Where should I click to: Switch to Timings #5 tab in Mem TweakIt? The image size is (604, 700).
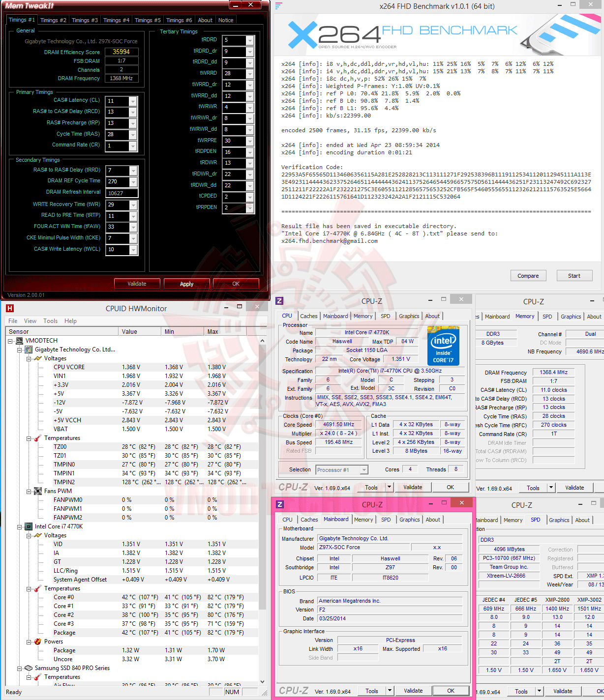[148, 20]
